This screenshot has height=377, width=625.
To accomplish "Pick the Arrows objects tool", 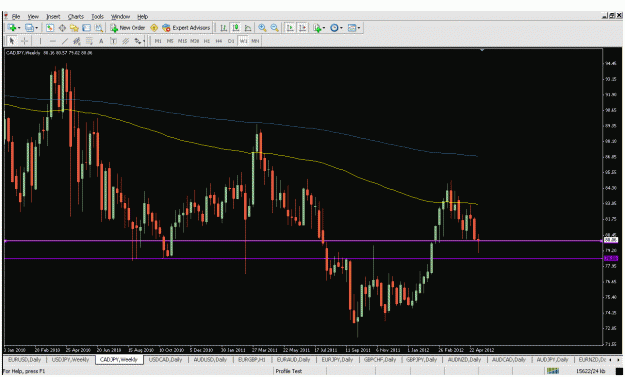I will pos(137,41).
